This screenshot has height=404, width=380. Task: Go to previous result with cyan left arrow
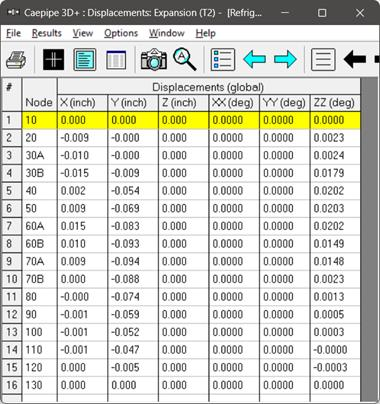point(254,60)
